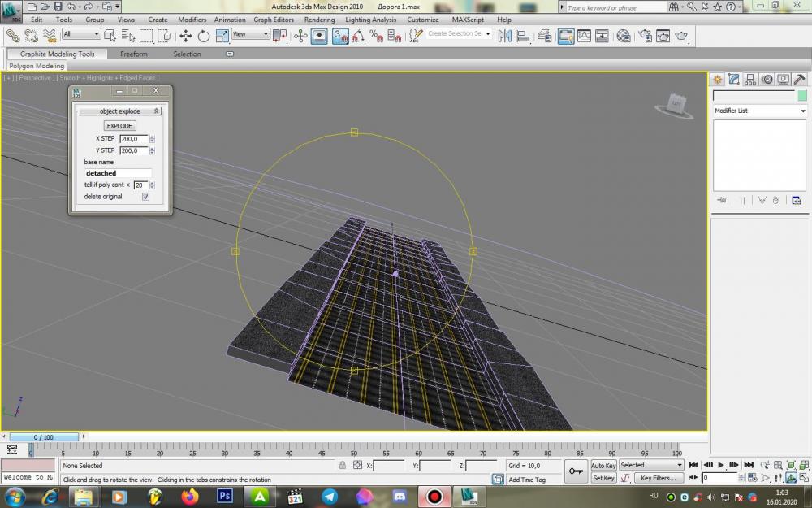This screenshot has height=508, width=812.
Task: Open the key mode Selected dropdown
Action: [x=651, y=465]
